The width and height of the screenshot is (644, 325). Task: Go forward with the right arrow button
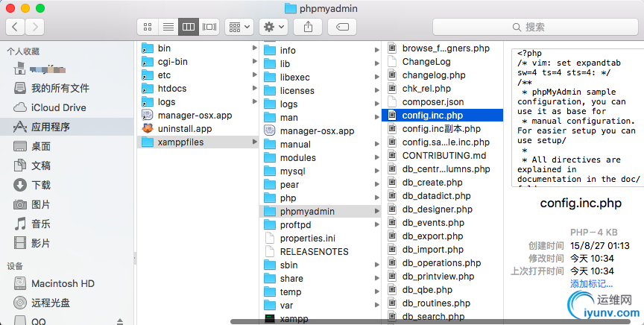click(x=35, y=27)
